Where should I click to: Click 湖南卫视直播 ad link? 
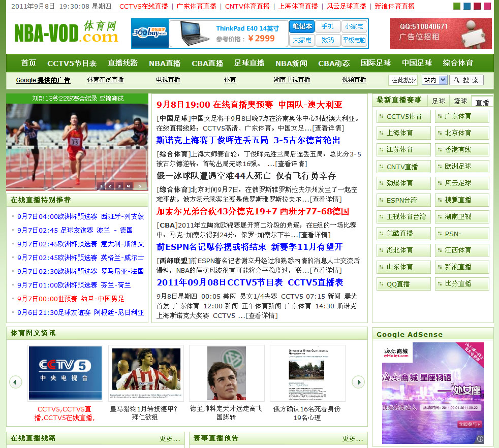pyautogui.click(x=292, y=80)
